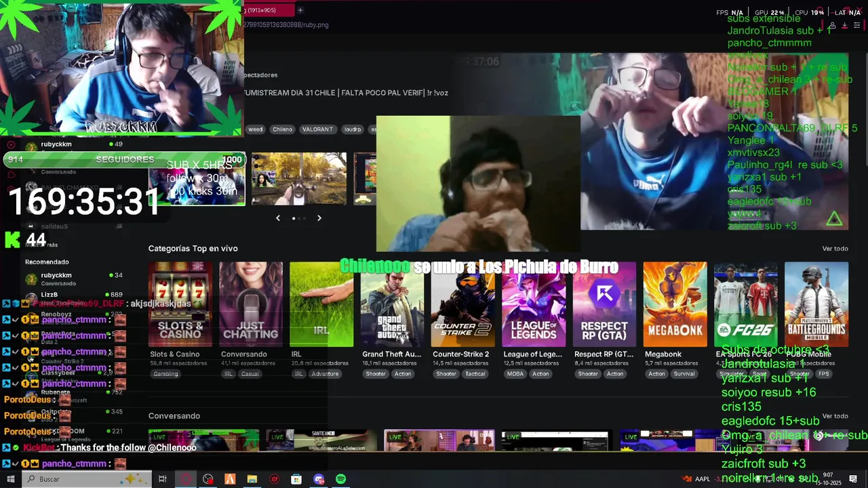Image resolution: width=868 pixels, height=488 pixels.
Task: Open the League of Legends category card
Action: [534, 304]
